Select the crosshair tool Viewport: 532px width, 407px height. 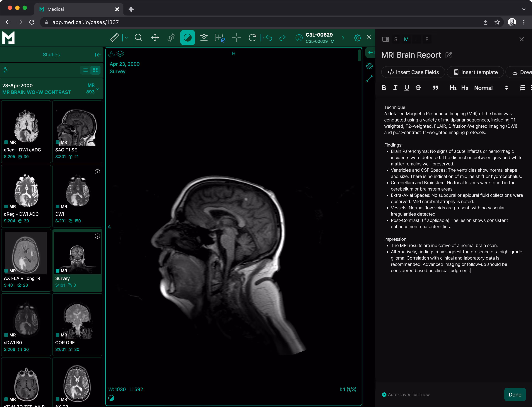pos(236,37)
